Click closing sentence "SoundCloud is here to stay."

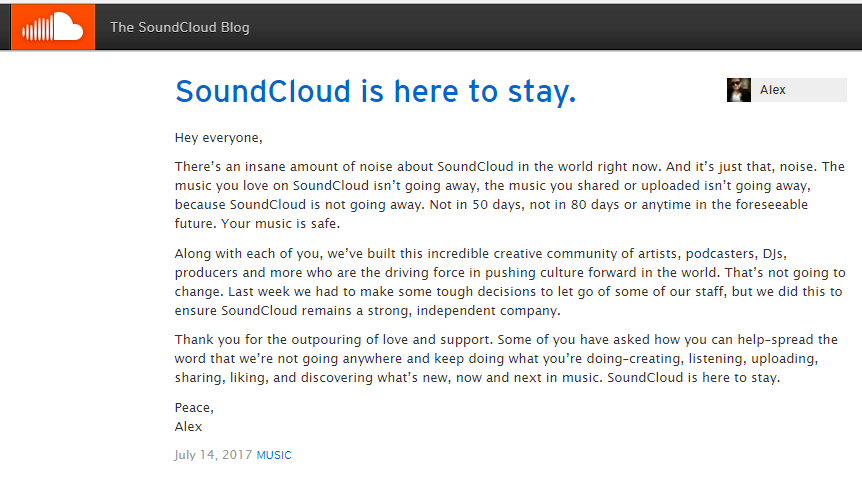point(693,378)
